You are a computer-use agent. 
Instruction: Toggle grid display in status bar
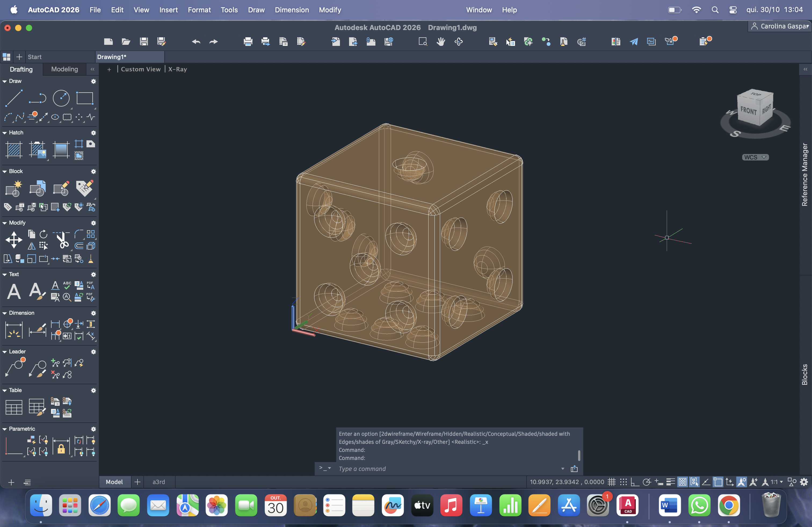612,482
